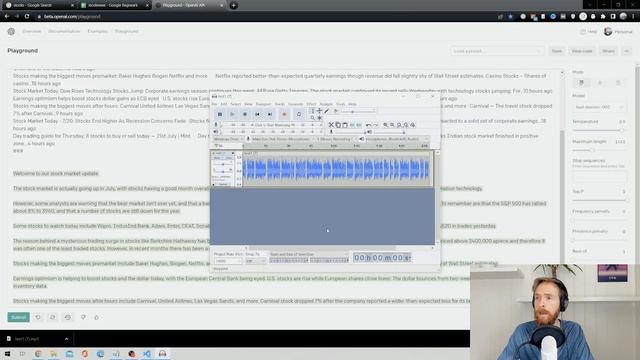Select the third Mode button (Edit)

point(618,83)
